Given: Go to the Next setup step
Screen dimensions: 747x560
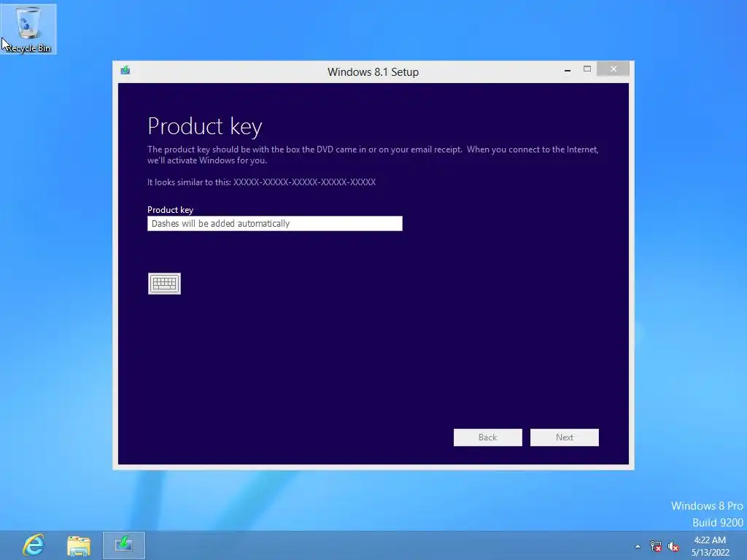Looking at the screenshot, I should (x=565, y=437).
